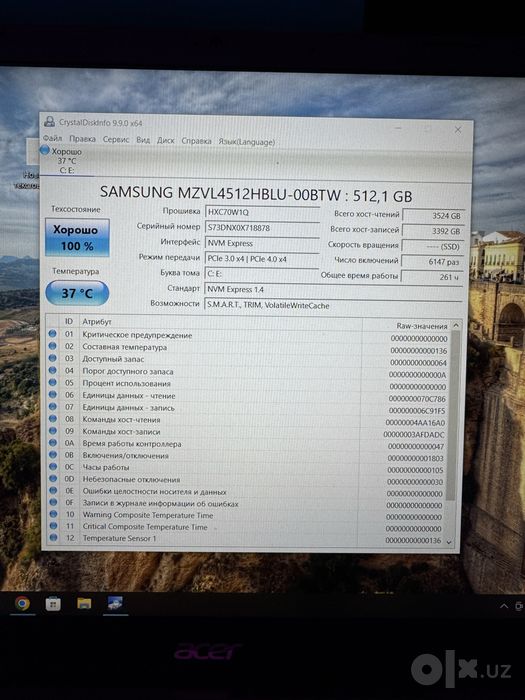
Task: Click the transfer mode field PCIe 3.0 x4
Action: click(x=262, y=259)
